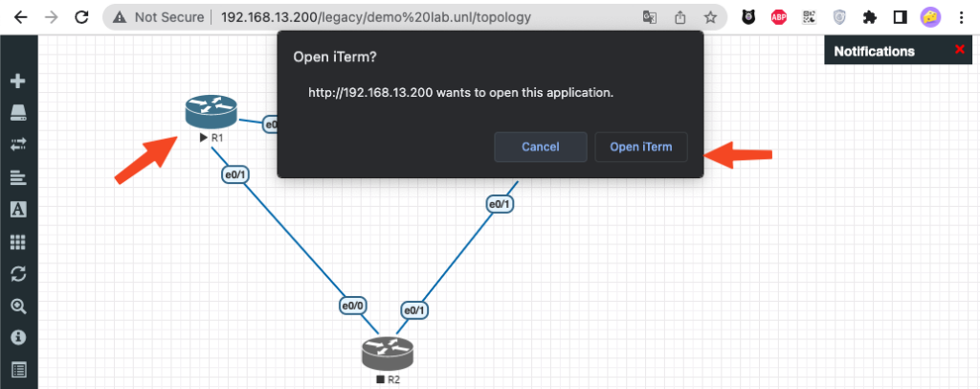Open the shield extension icon
This screenshot has width=980, height=389.
840,17
